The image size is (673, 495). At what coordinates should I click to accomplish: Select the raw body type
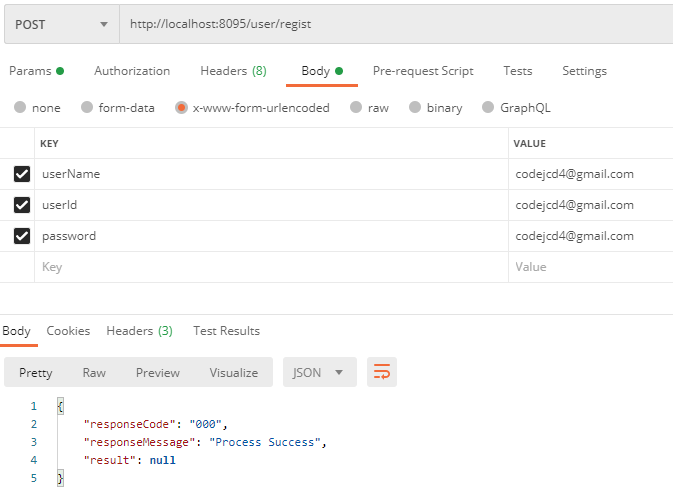pos(356,107)
